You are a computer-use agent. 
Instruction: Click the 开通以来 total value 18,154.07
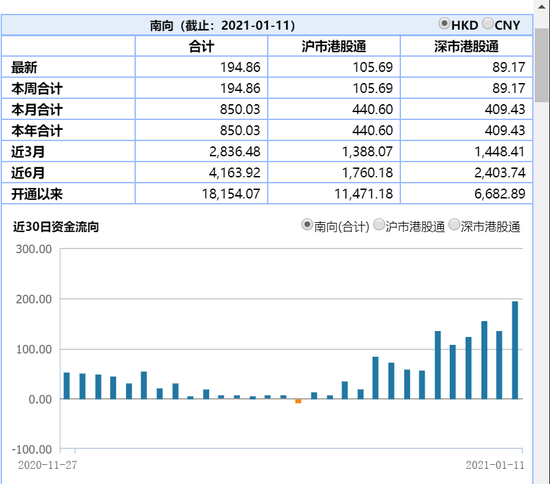231,194
